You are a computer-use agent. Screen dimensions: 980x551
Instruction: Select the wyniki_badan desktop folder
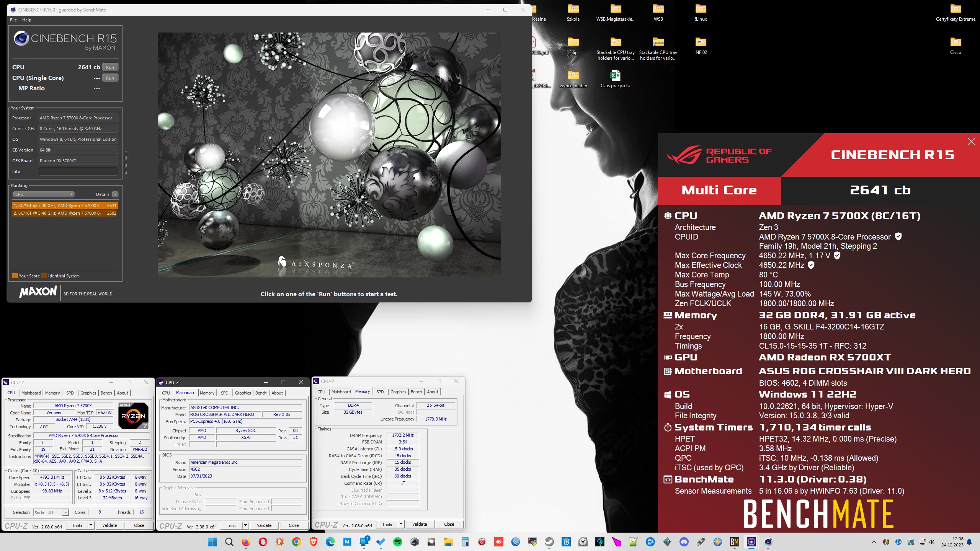[573, 79]
